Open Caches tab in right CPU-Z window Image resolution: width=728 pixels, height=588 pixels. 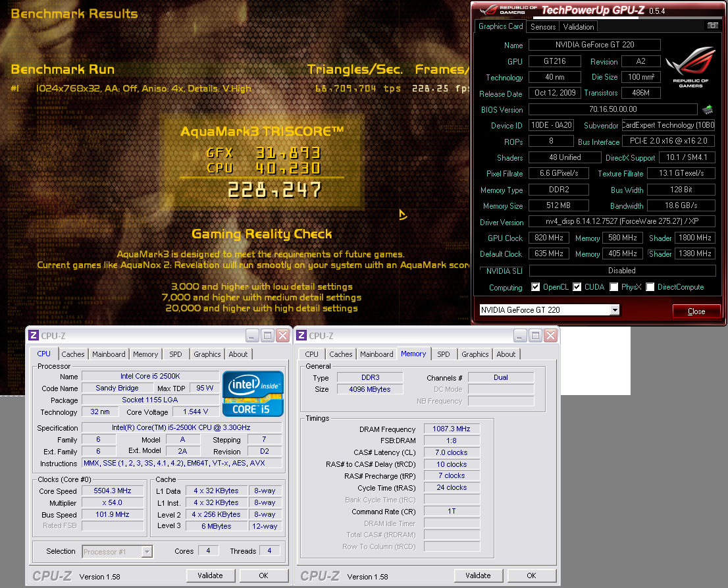click(x=341, y=354)
